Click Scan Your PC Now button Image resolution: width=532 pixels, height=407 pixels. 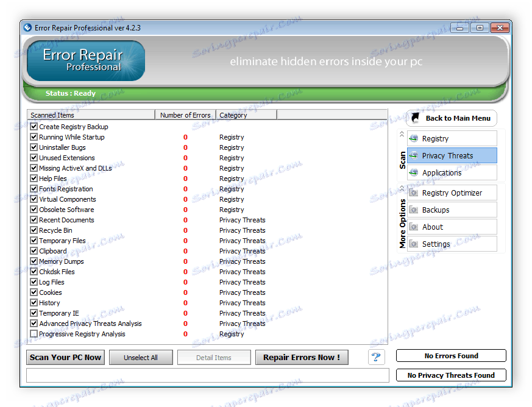65,358
